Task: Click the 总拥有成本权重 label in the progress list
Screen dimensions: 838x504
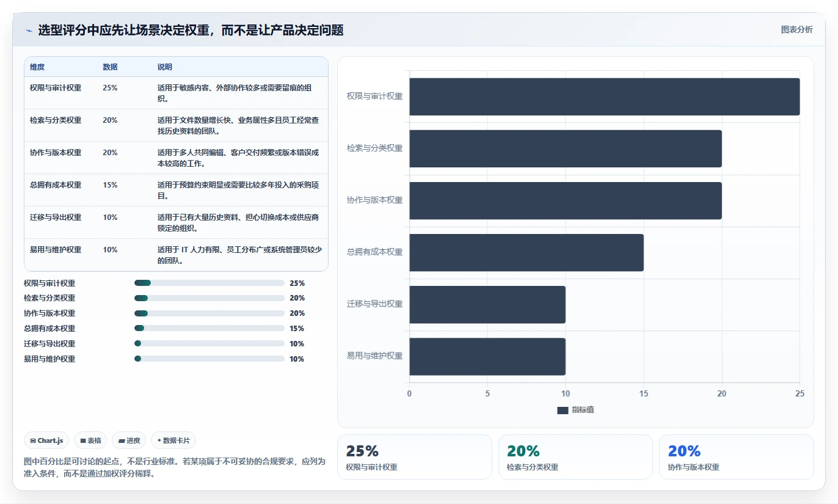Action: click(49, 329)
